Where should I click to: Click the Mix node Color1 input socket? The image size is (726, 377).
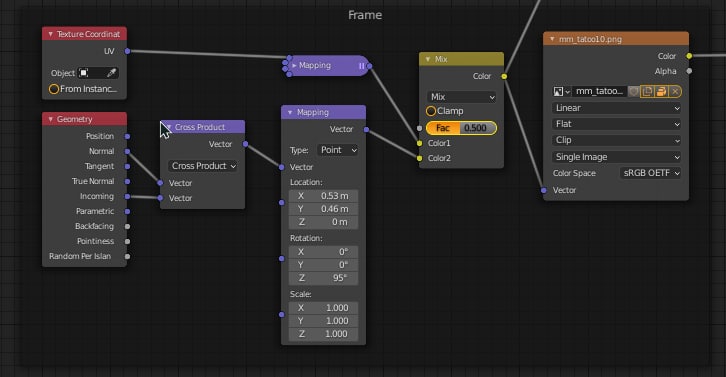click(x=419, y=143)
